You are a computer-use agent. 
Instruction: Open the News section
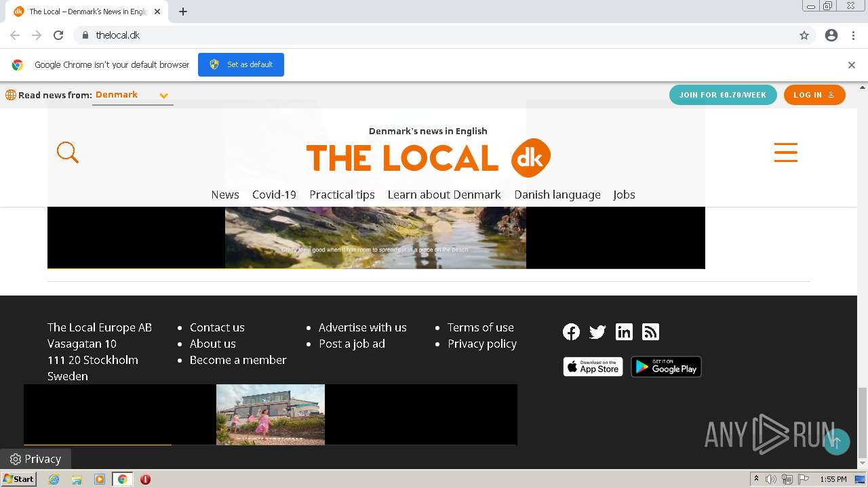click(x=225, y=195)
